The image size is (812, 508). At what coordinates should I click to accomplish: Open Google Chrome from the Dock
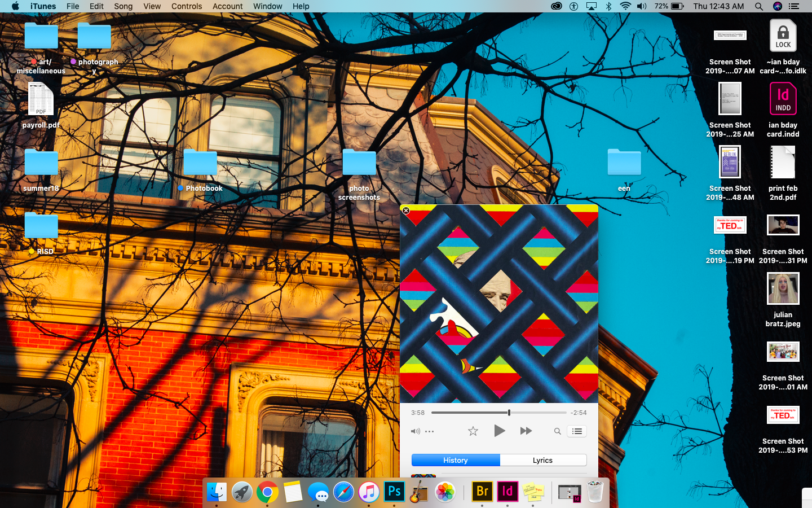(267, 492)
